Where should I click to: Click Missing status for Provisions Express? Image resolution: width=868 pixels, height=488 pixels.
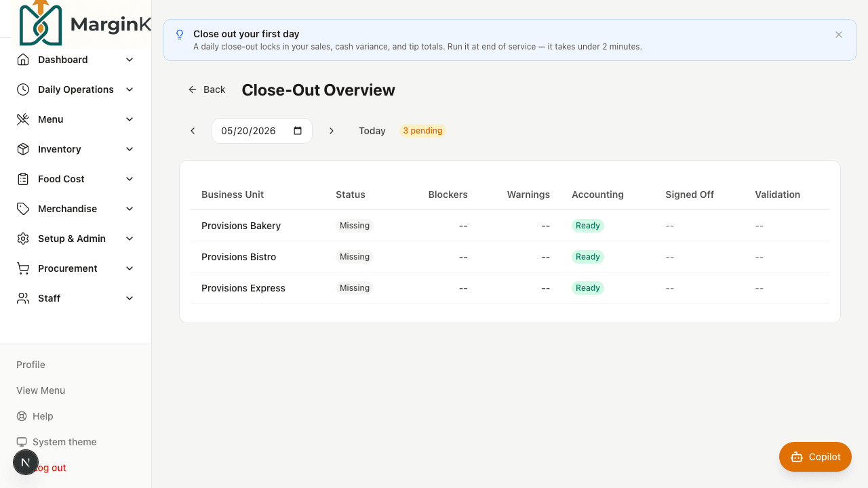point(355,288)
